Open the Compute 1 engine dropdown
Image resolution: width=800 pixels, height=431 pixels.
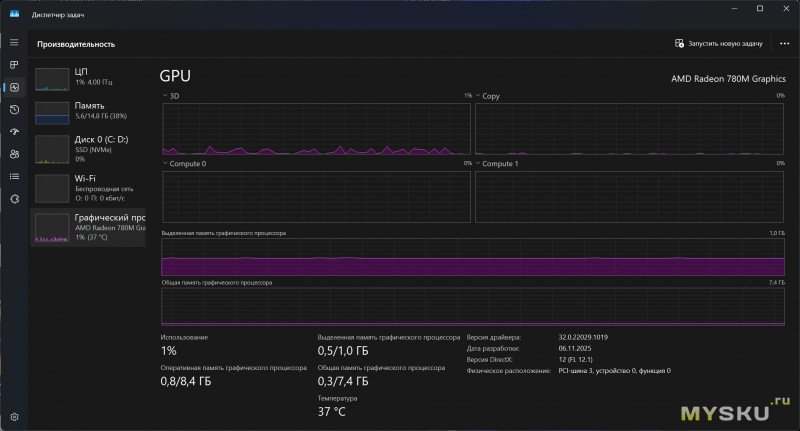[478, 163]
